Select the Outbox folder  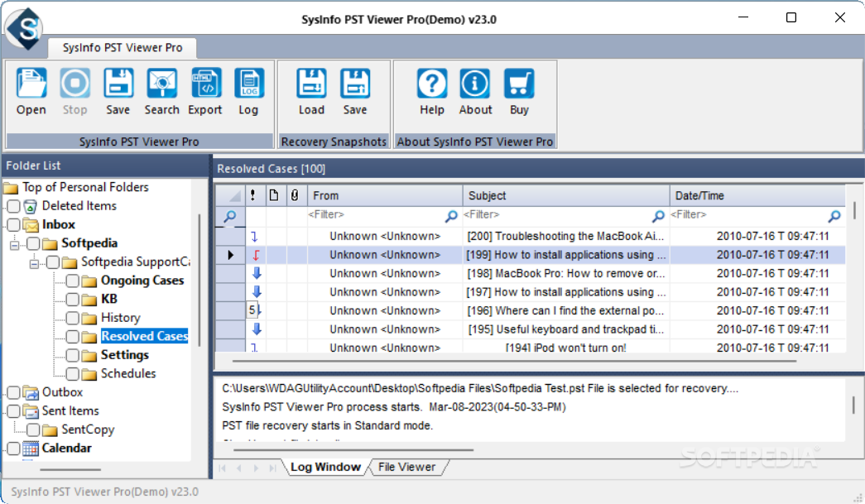pyautogui.click(x=62, y=392)
